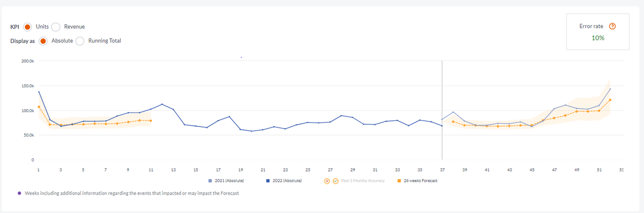
Task: Click the week 51 x-axis label
Action: click(599, 170)
